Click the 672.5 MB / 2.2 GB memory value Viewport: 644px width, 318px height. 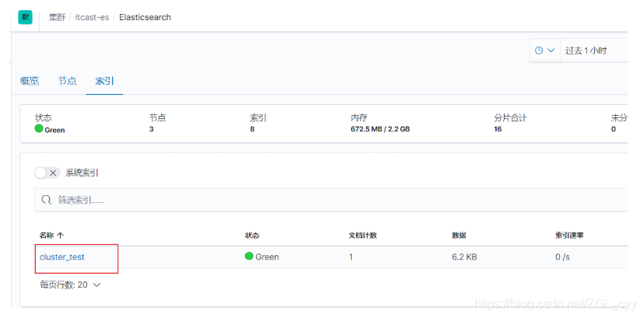tap(380, 129)
